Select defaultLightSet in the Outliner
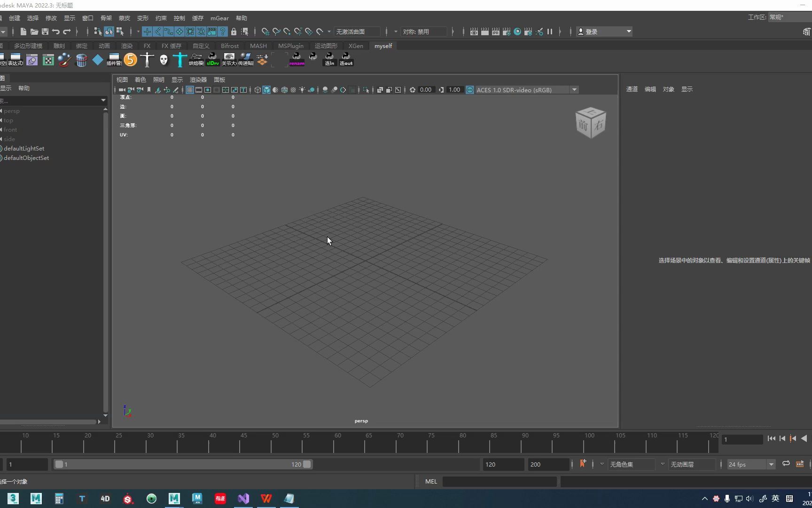 [x=24, y=148]
